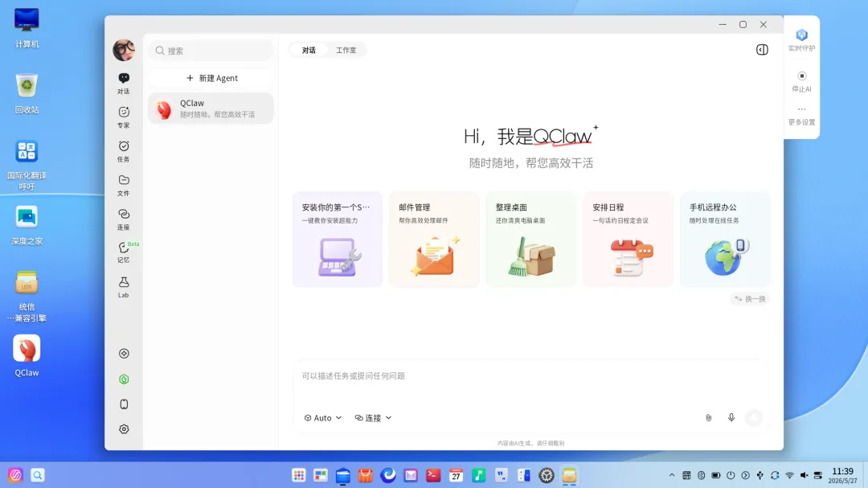
Task: Open the terminal icon in taskbar
Action: [433, 475]
